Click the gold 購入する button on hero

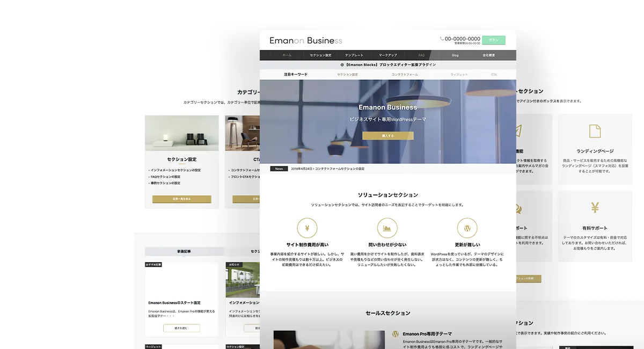click(388, 136)
